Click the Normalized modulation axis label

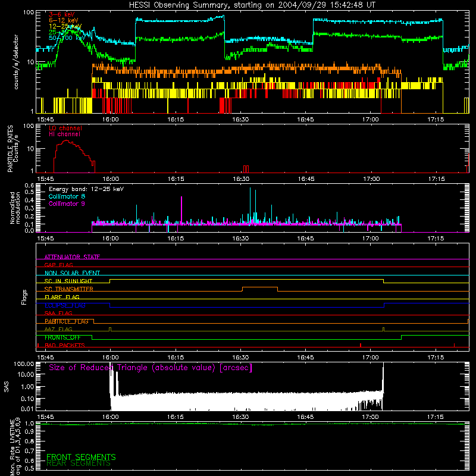tap(15, 208)
